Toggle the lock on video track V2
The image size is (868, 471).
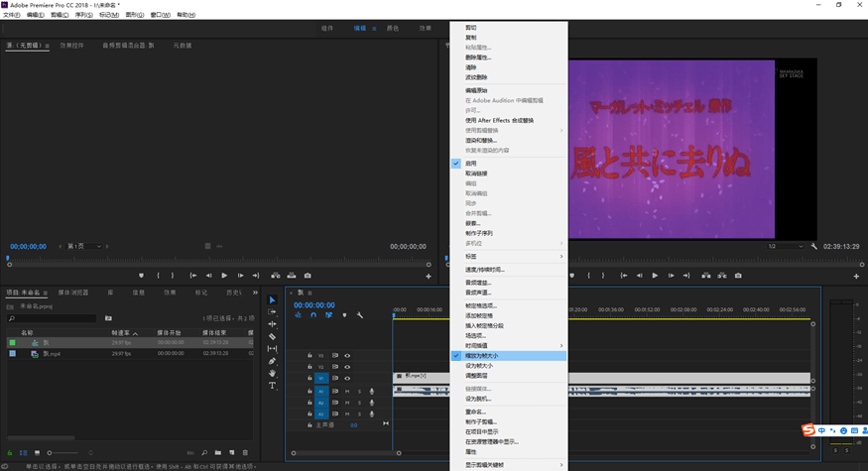tap(308, 366)
